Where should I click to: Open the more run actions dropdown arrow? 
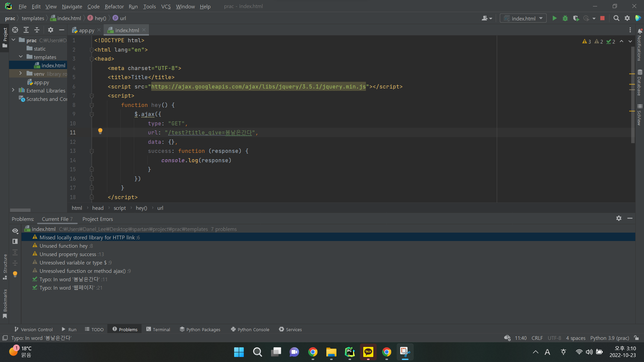click(x=594, y=18)
